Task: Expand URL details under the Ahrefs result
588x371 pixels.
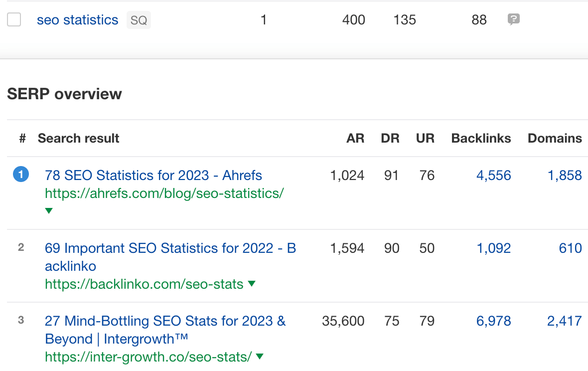Action: click(48, 210)
